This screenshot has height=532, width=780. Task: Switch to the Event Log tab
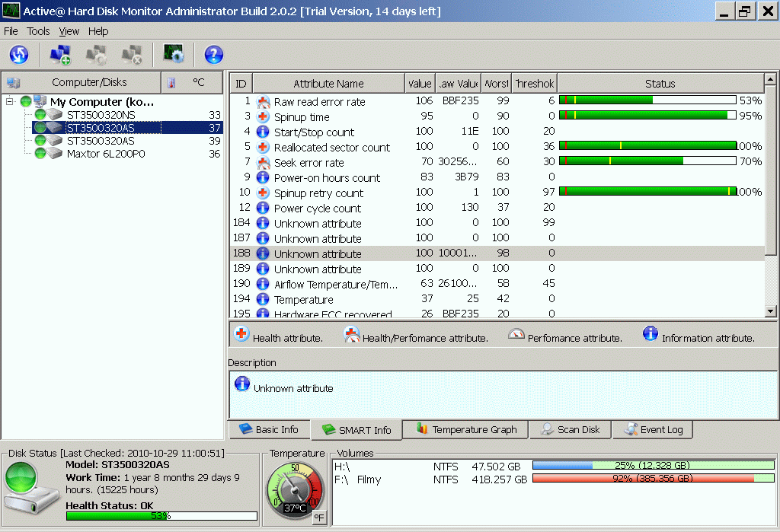click(653, 429)
